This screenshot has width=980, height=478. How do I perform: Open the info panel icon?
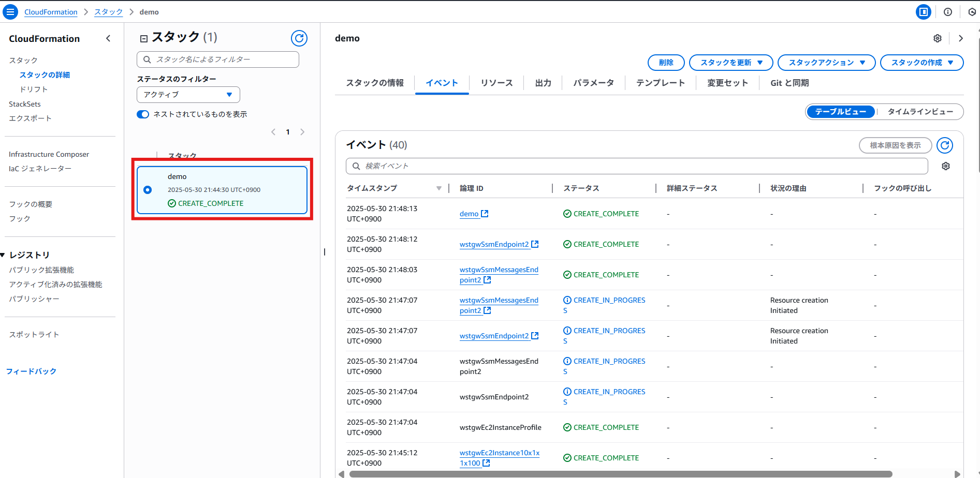click(948, 11)
